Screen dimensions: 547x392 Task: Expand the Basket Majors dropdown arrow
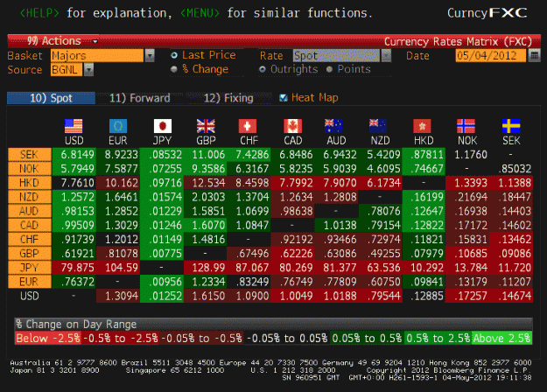click(150, 55)
